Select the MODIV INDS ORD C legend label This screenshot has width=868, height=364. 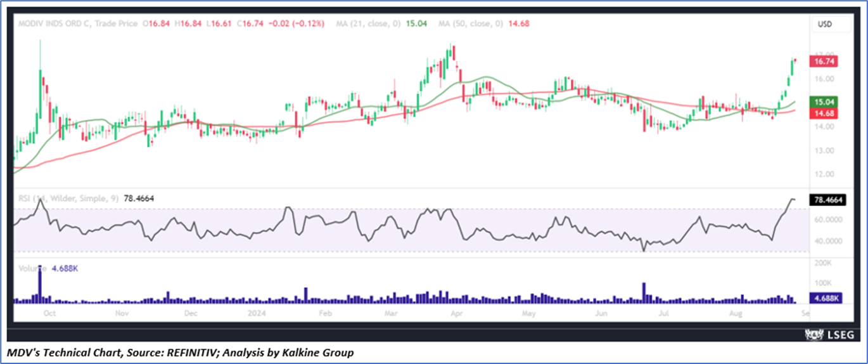(55, 23)
